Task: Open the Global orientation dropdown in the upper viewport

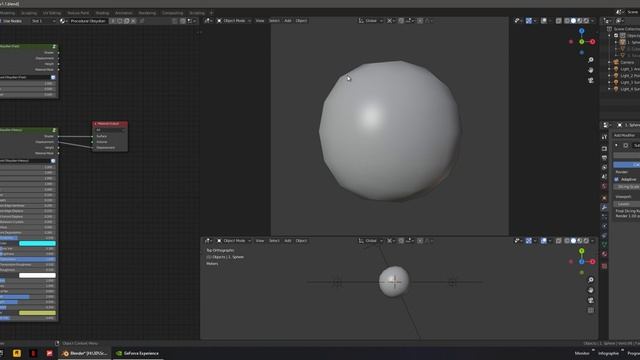Action: 370,21
